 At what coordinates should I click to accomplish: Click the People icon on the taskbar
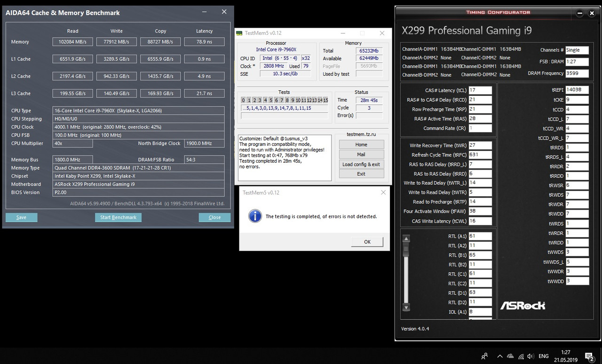coord(484,356)
